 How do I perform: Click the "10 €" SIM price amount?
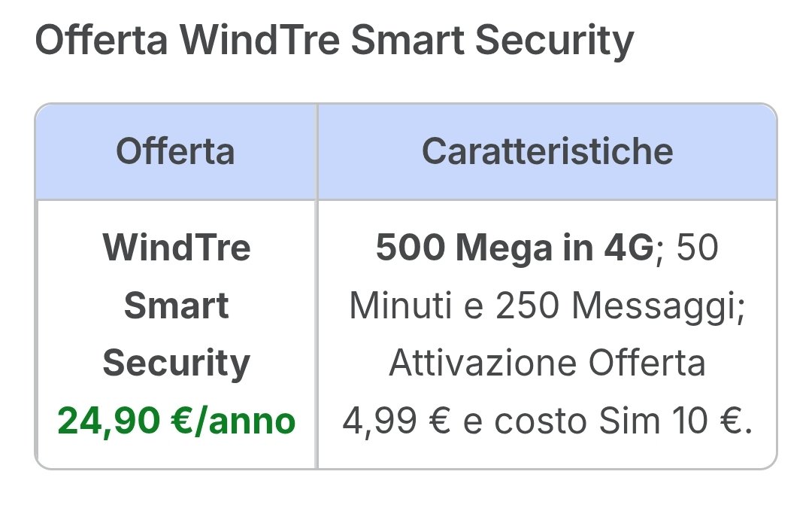pyautogui.click(x=713, y=422)
